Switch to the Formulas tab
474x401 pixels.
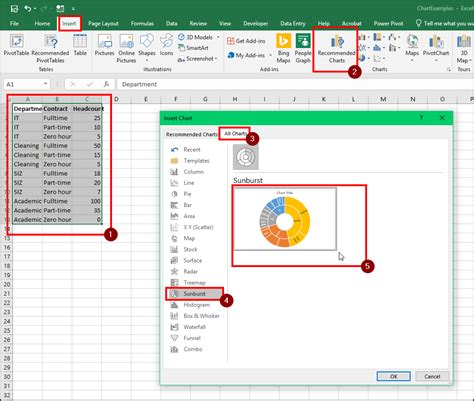pyautogui.click(x=142, y=23)
